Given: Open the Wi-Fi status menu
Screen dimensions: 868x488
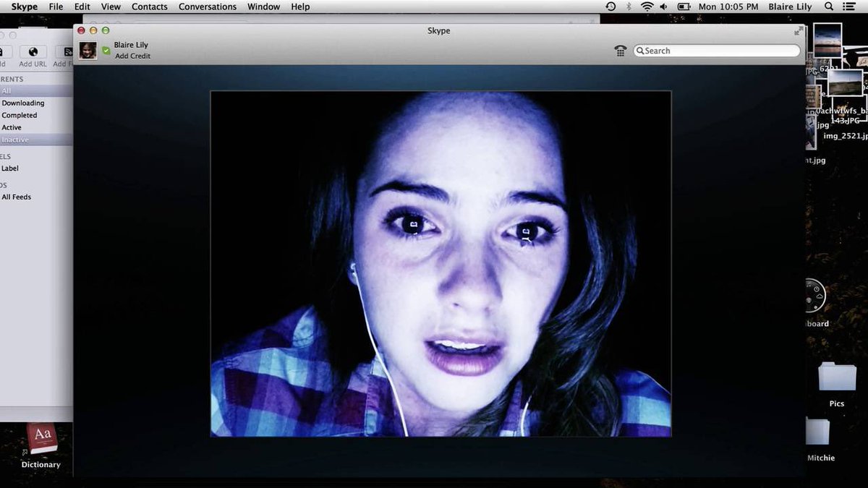Looking at the screenshot, I should (x=647, y=7).
